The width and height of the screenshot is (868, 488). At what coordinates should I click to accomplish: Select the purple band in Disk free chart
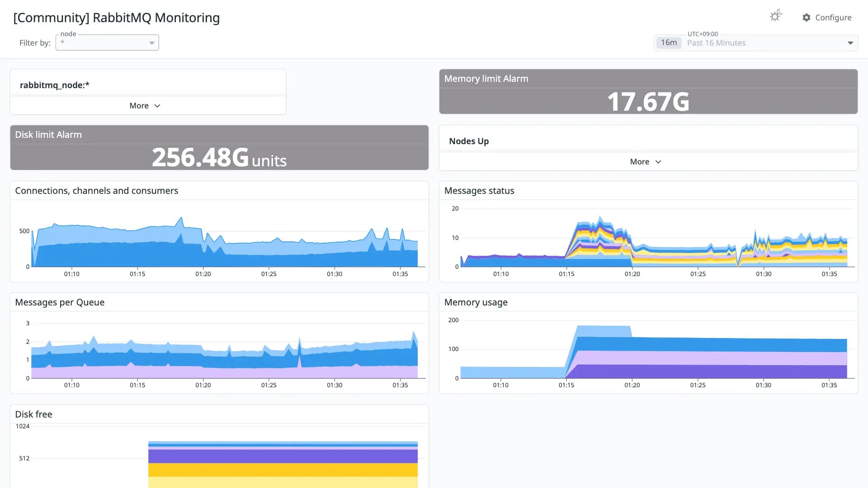[283, 456]
